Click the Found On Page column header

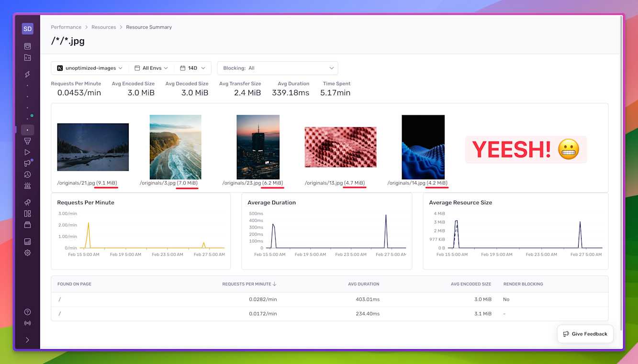click(x=74, y=284)
